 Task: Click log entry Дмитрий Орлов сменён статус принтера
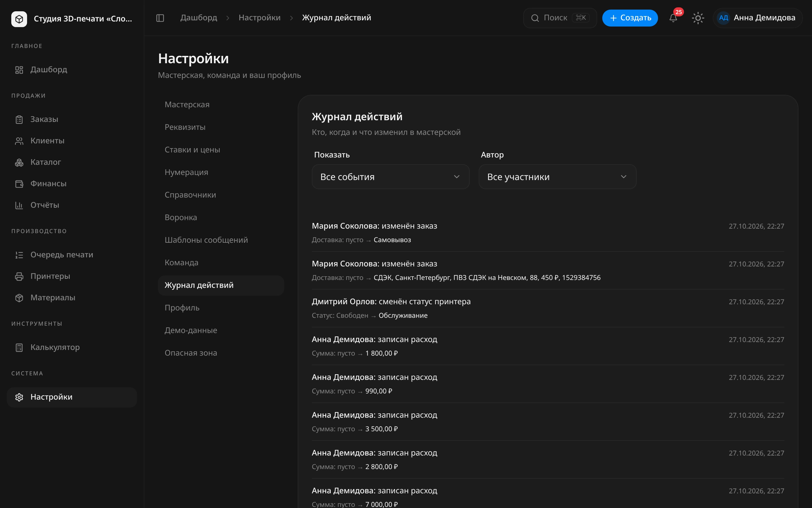[x=391, y=302]
